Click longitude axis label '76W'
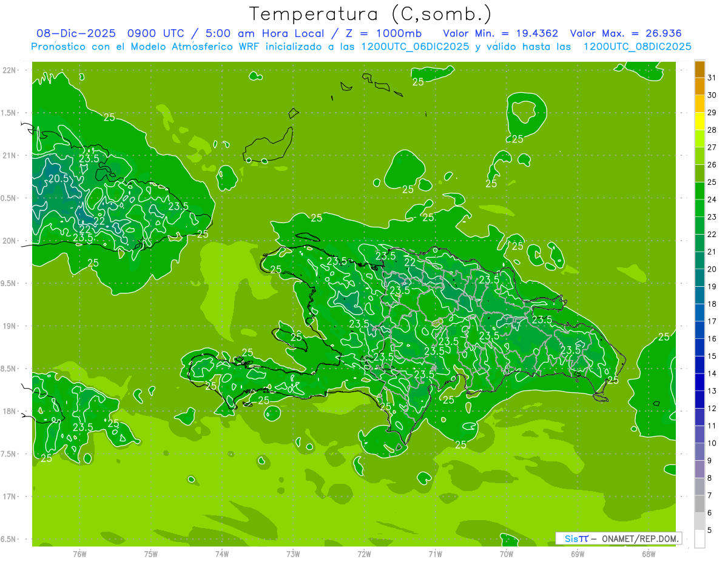 (x=79, y=554)
